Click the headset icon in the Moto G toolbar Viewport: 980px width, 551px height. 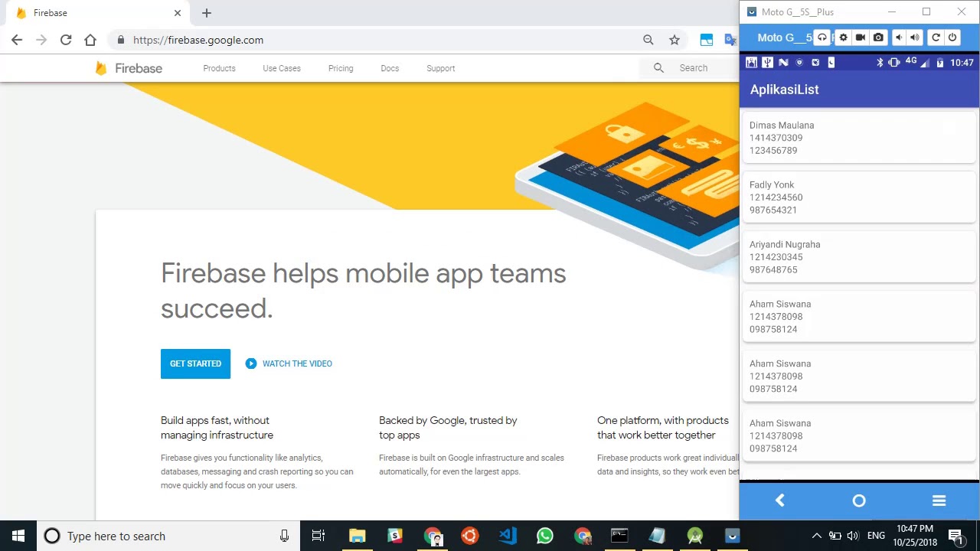click(x=822, y=37)
